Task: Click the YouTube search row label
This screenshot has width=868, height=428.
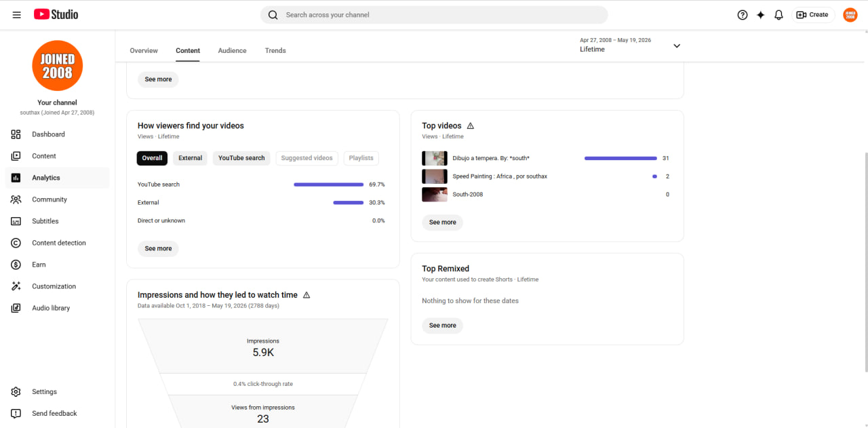Action: tap(159, 184)
